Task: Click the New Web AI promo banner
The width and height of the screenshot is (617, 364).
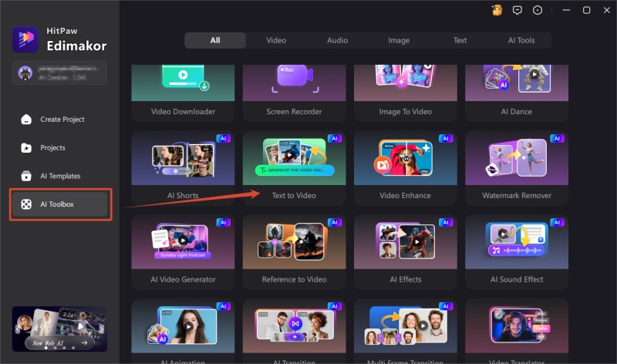Action: (60, 329)
